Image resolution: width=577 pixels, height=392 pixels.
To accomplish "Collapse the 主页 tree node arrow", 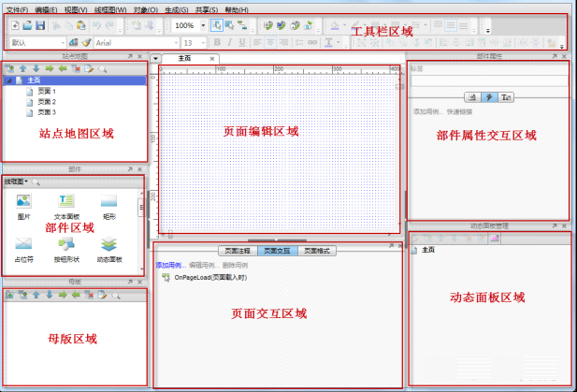I will (8, 80).
